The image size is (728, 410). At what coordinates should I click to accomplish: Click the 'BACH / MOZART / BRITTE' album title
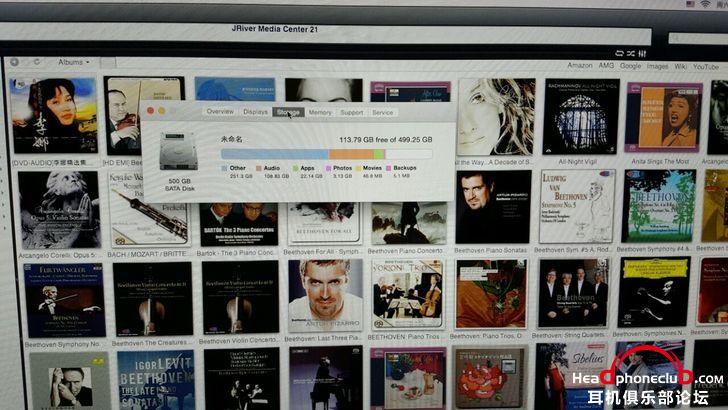tap(148, 254)
